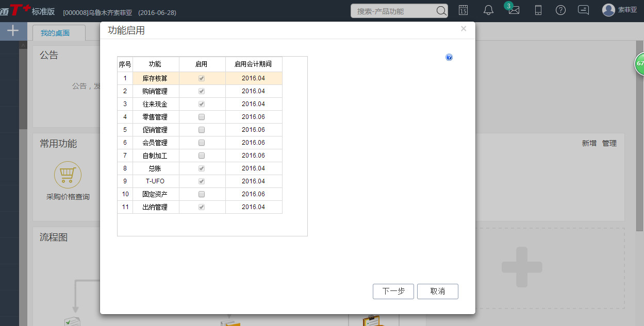Open the mobile phone icon
The height and width of the screenshot is (326, 644).
click(538, 10)
